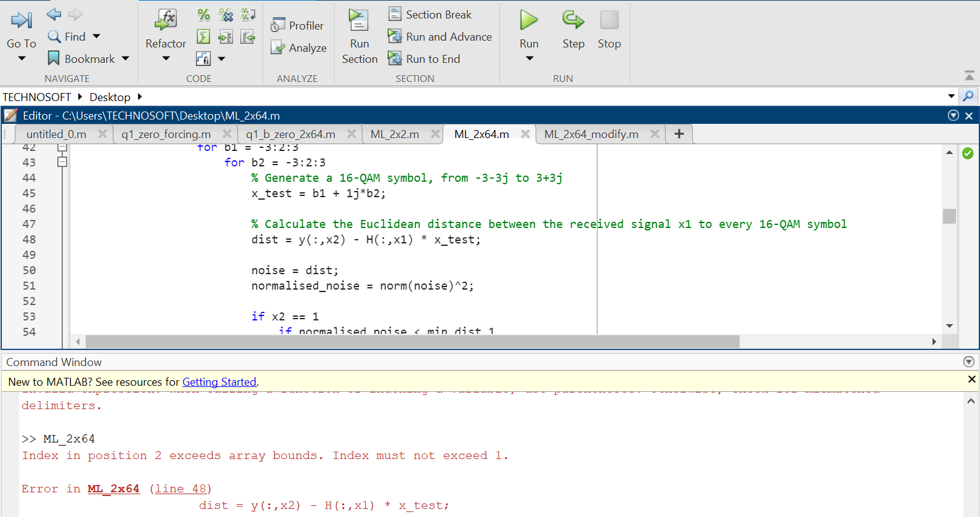The height and width of the screenshot is (517, 980).
Task: Click the Step button
Action: point(573,28)
